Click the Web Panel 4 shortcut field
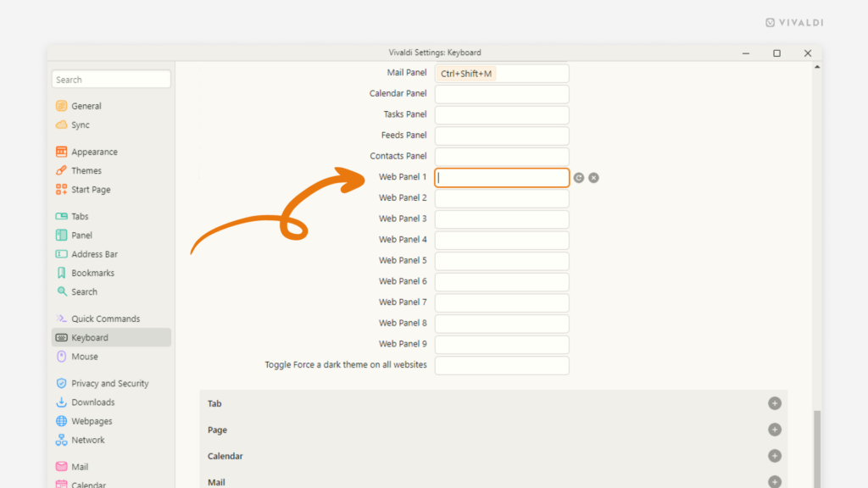This screenshot has width=868, height=488. pyautogui.click(x=502, y=240)
